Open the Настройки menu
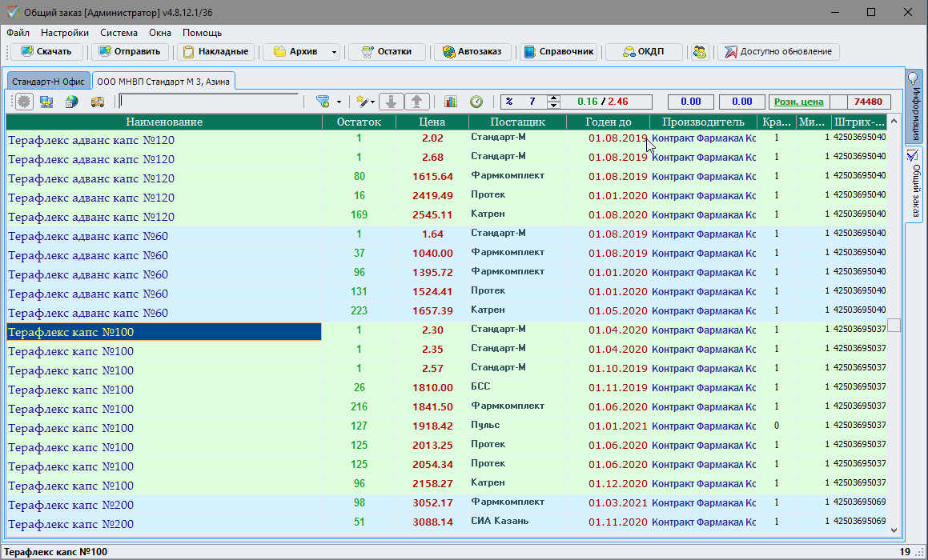Viewport: 928px width, 560px height. click(65, 33)
